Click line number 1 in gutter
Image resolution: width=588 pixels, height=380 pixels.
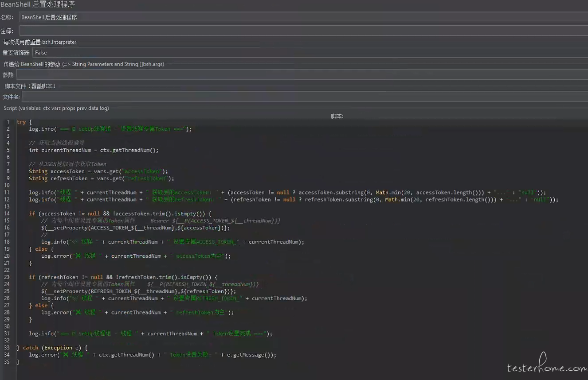tap(8, 122)
